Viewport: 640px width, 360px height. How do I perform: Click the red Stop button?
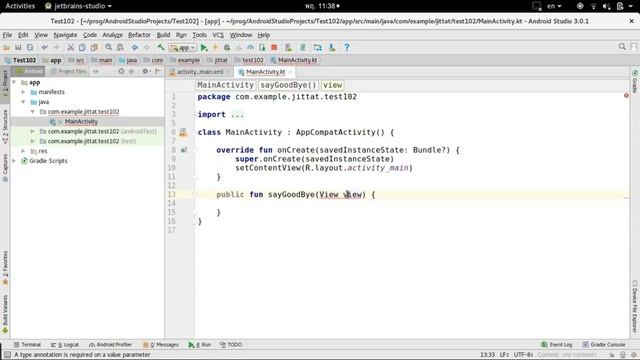[x=274, y=48]
